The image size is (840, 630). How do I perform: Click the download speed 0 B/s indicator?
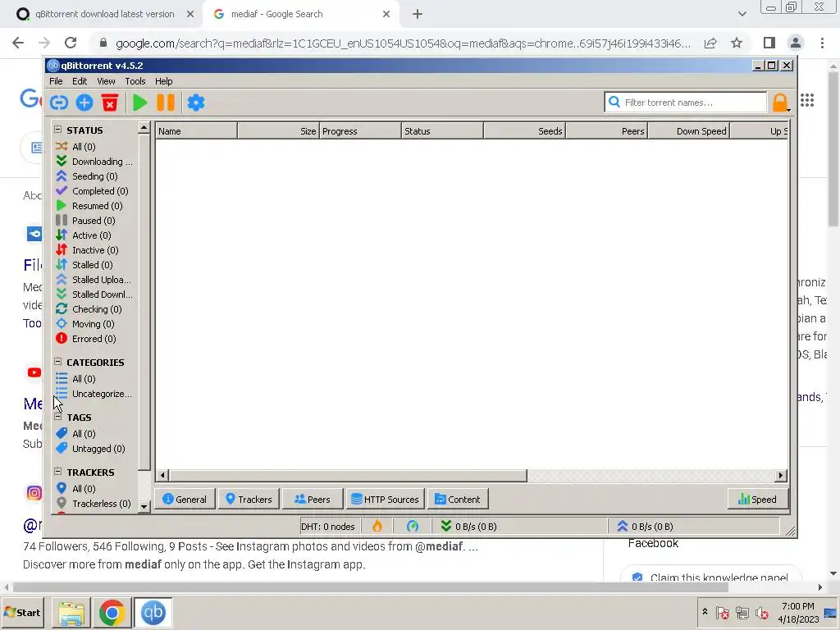[468, 527]
